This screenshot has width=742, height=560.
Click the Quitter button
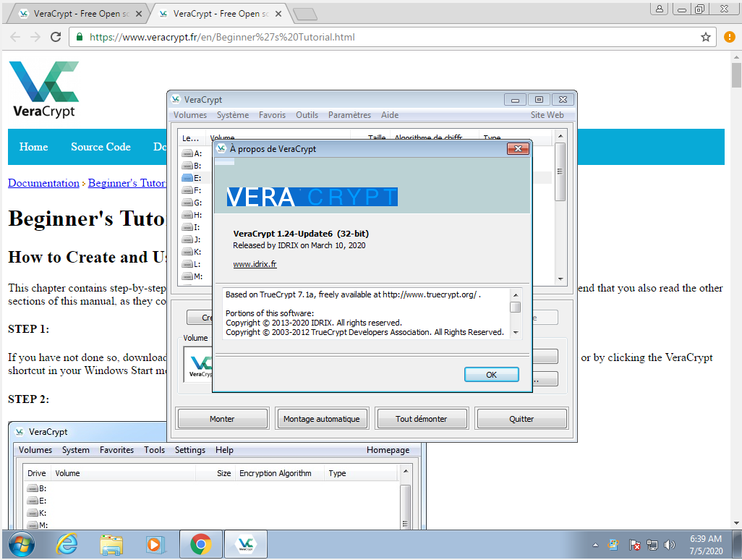coord(521,419)
